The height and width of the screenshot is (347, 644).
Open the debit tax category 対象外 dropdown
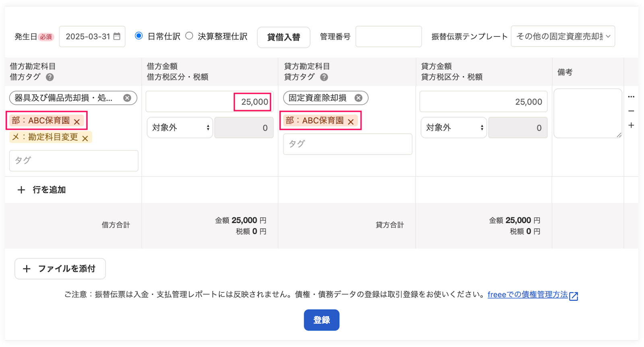click(x=180, y=128)
